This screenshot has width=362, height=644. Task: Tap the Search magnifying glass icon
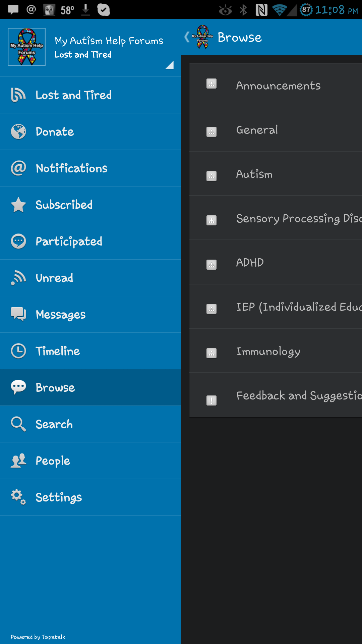click(x=18, y=424)
